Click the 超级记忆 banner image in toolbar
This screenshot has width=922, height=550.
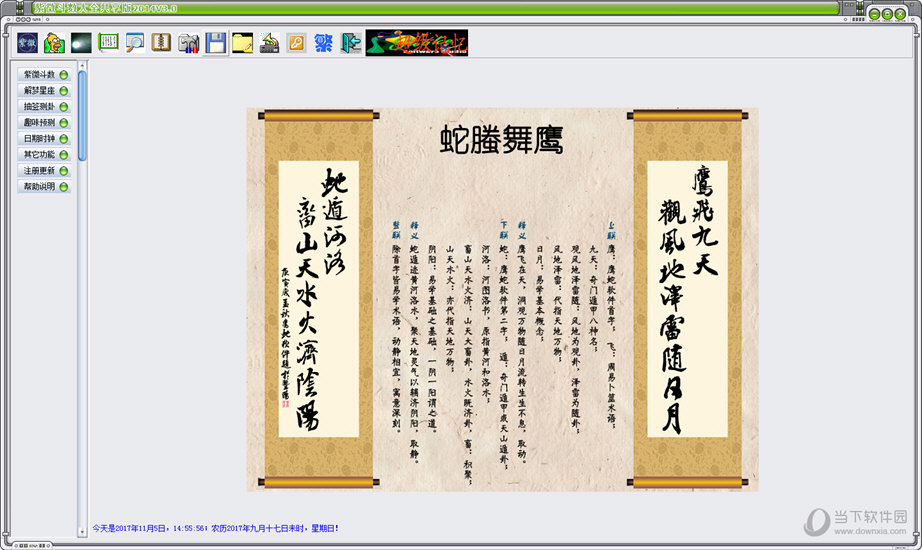(x=416, y=43)
